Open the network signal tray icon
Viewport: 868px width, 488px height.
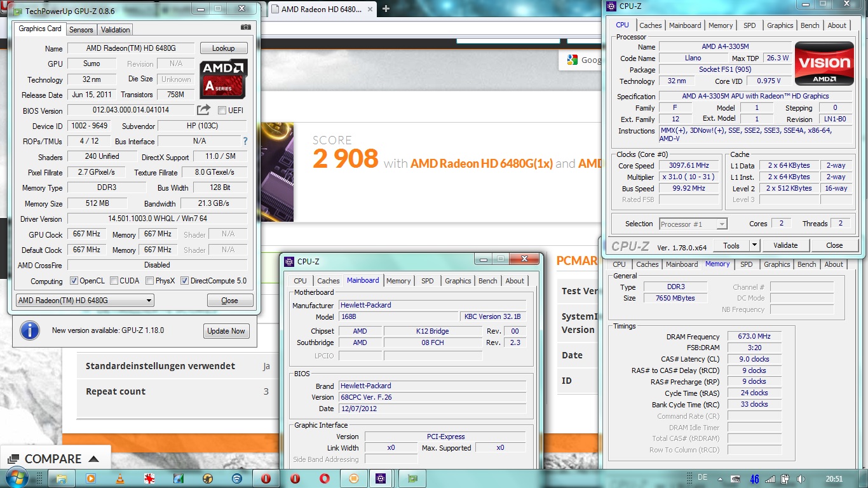[x=770, y=478]
